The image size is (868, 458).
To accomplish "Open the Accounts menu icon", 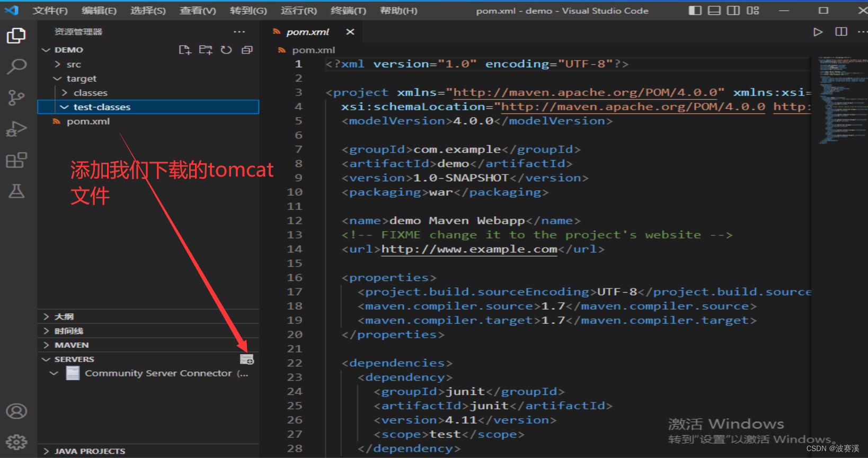I will click(16, 411).
